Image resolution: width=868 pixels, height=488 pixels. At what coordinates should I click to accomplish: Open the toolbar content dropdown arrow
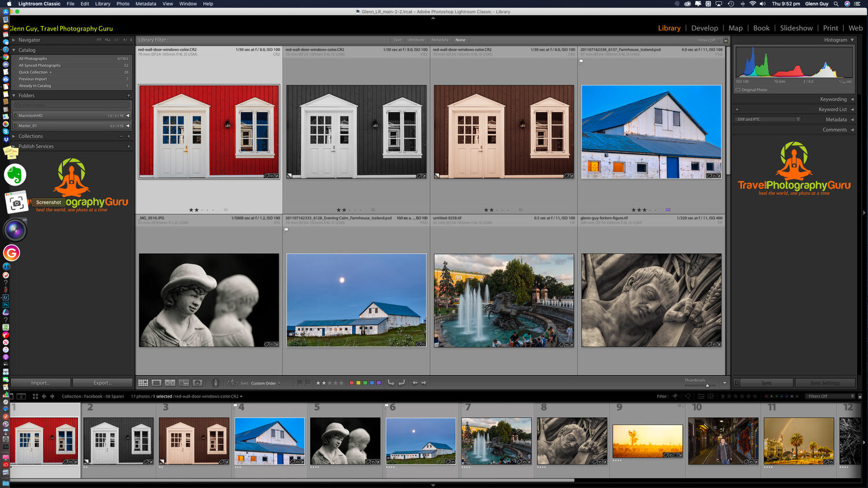click(x=724, y=383)
